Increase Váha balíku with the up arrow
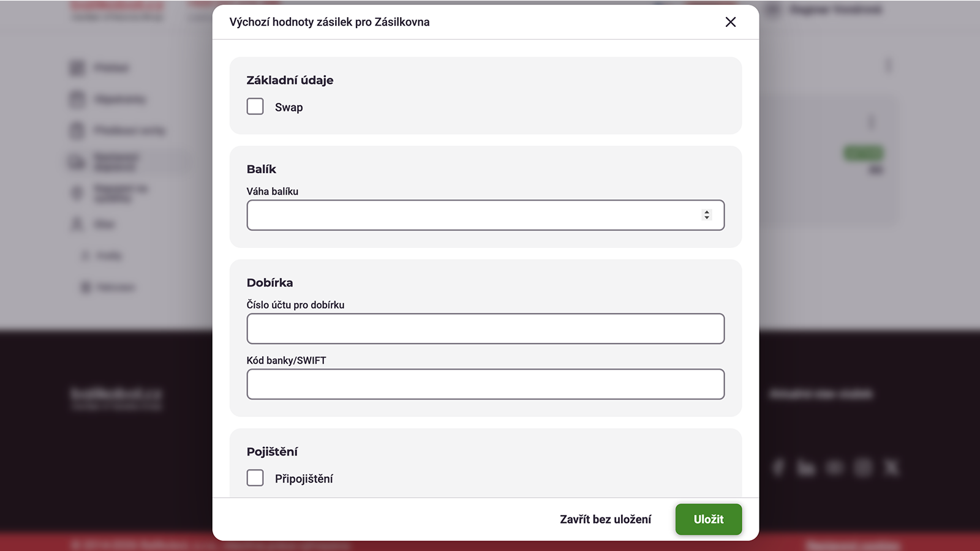The height and width of the screenshot is (551, 980). (707, 212)
